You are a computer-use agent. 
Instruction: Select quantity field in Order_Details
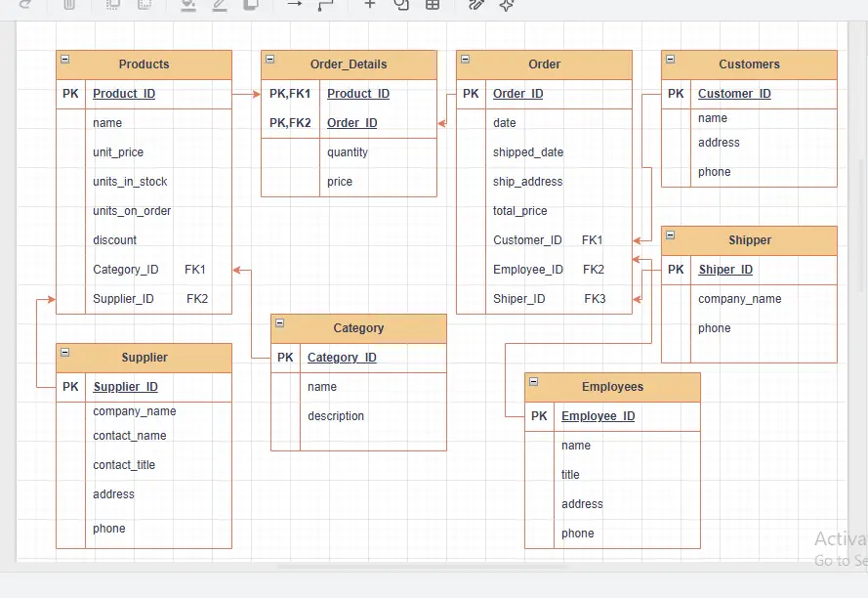coord(347,152)
